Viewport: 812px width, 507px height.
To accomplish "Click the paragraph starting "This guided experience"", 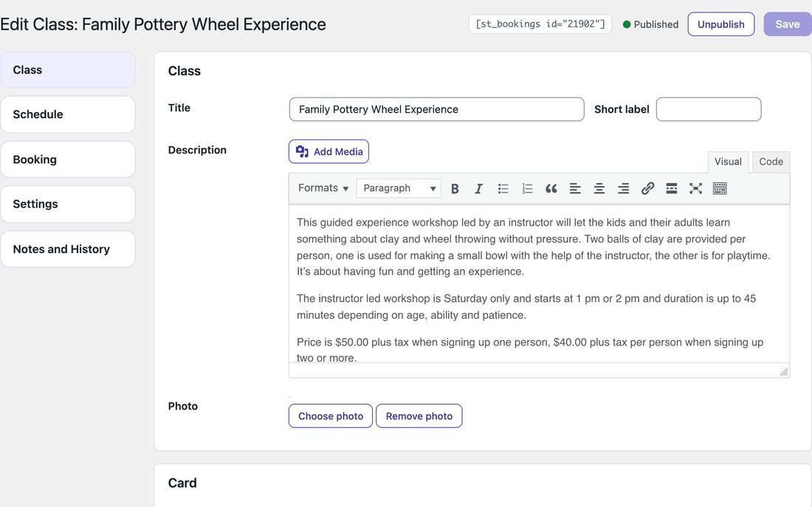I will pos(534,247).
